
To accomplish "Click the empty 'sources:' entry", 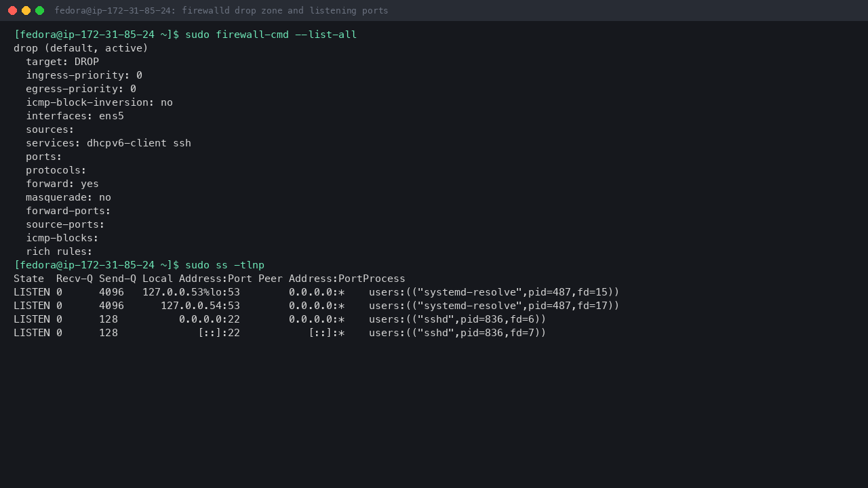I will point(50,129).
